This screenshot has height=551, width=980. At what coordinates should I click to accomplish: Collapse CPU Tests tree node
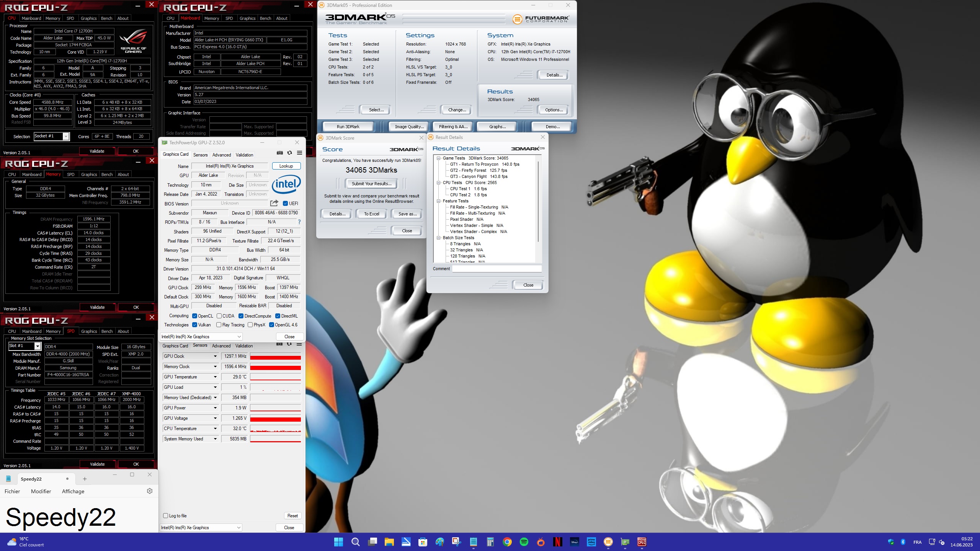[439, 183]
